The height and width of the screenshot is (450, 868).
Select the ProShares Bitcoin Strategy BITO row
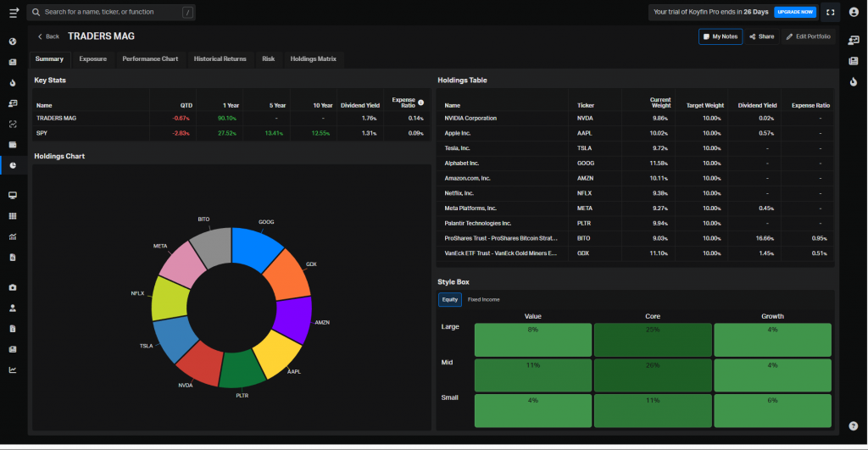click(x=636, y=239)
